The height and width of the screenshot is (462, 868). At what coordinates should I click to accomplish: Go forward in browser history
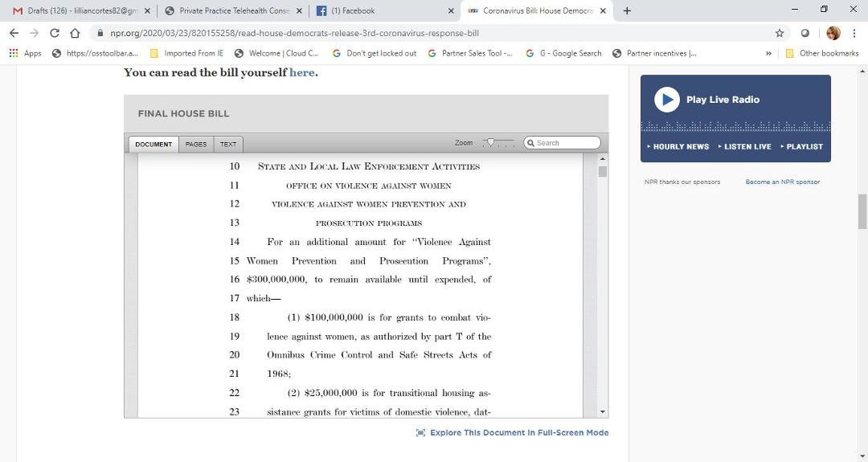click(x=35, y=33)
